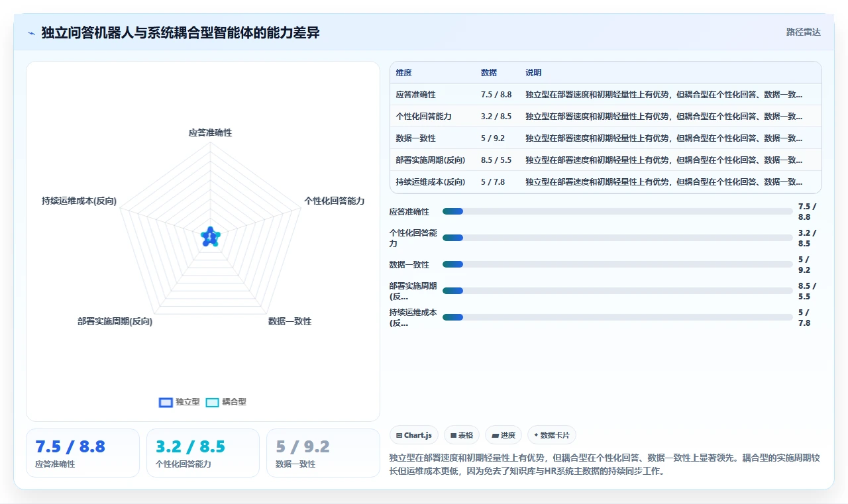Click the 说明 text in the 应答准确性 row
This screenshot has width=848, height=504.
664,95
